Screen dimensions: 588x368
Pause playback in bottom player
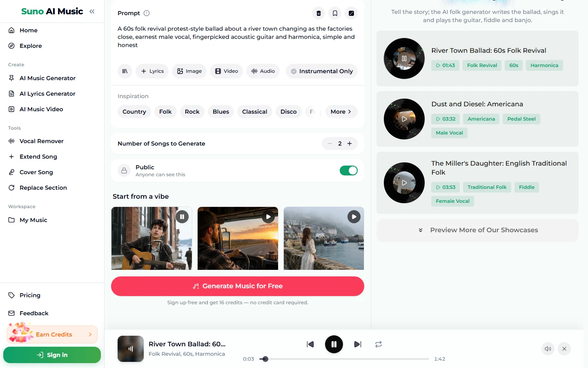click(x=334, y=344)
